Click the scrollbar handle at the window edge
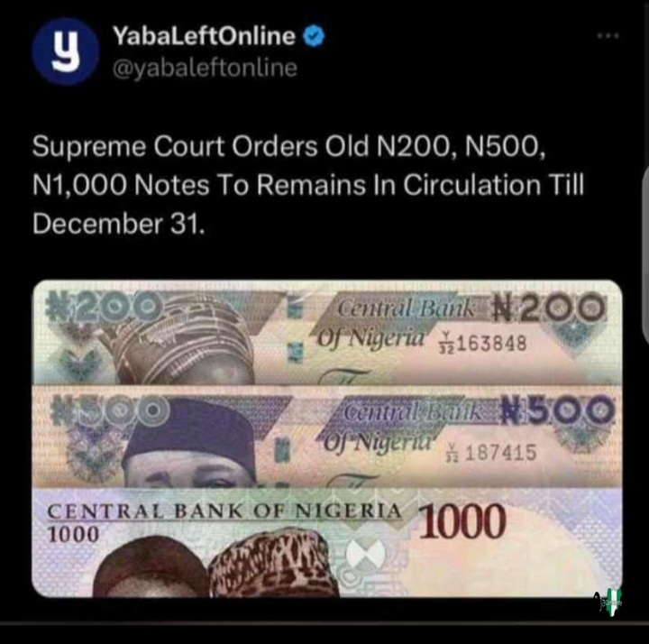Image resolution: width=649 pixels, height=644 pixels. pos(645,254)
